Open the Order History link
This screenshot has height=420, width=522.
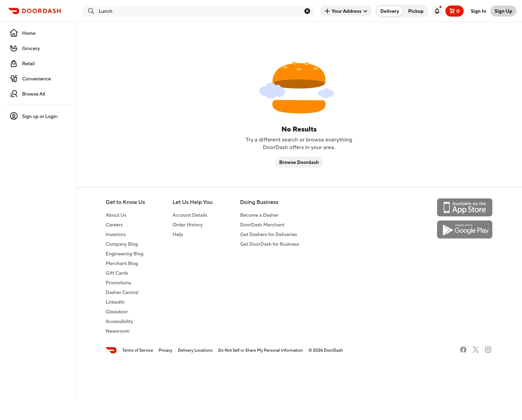click(x=187, y=225)
